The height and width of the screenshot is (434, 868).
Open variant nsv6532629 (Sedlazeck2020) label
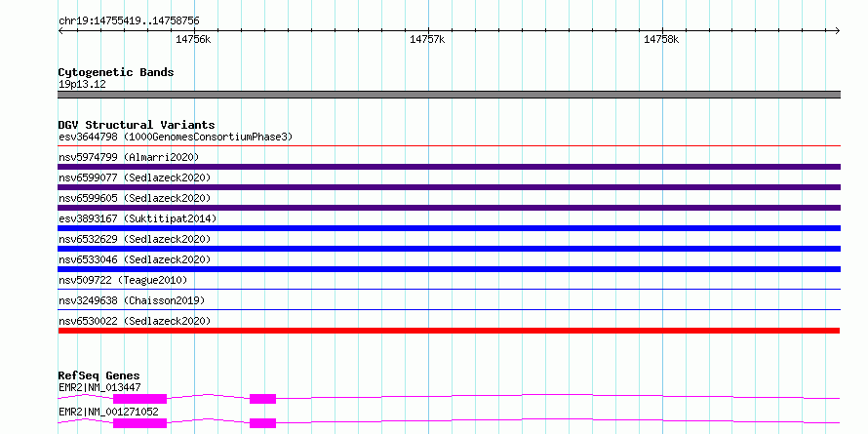pos(135,239)
